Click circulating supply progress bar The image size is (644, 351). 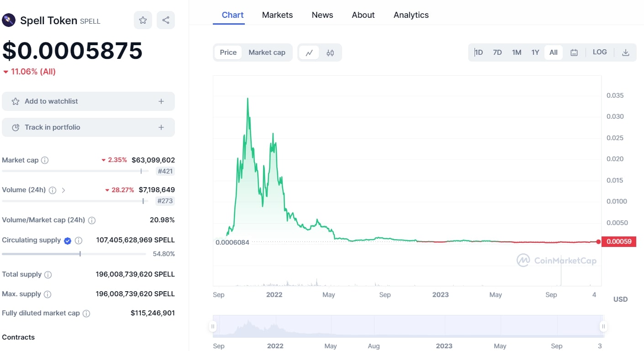point(74,254)
